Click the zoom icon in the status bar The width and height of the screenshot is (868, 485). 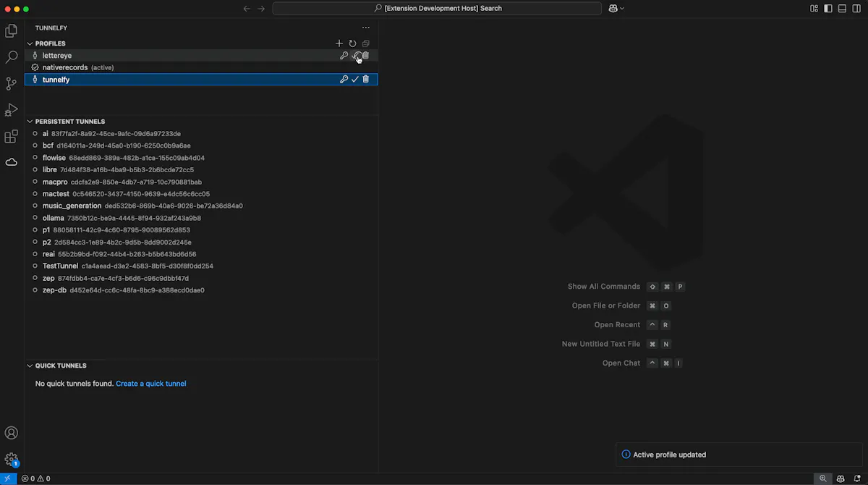pos(823,478)
